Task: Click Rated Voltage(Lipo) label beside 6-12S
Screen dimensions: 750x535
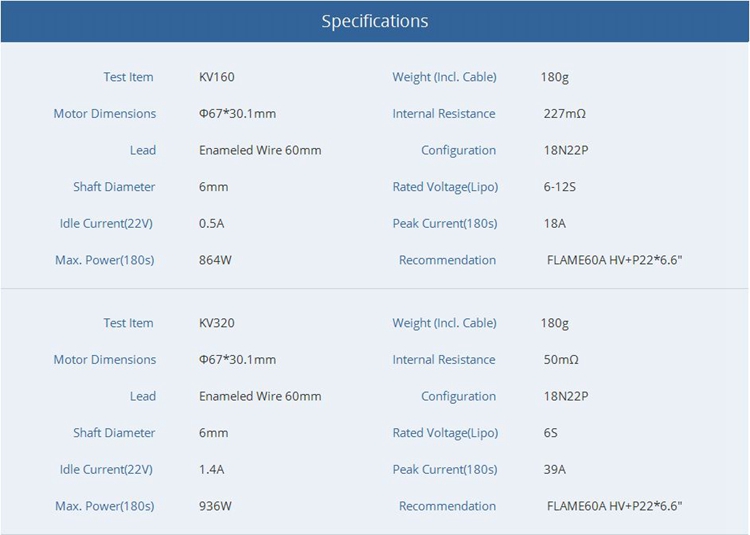Action: 445,187
